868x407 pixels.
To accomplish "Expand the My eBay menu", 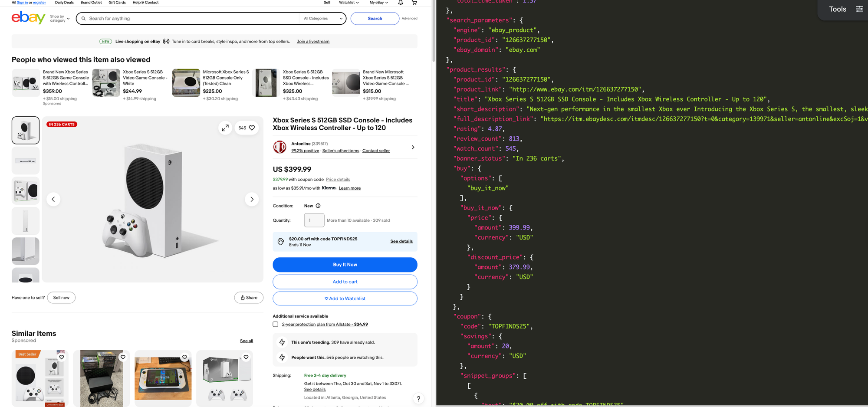I will [378, 3].
